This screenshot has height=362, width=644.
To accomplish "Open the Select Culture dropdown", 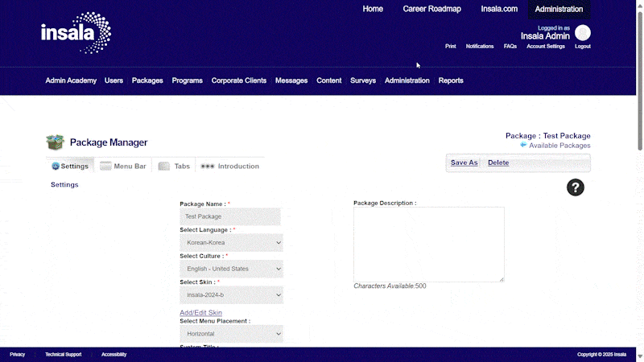I will point(231,269).
